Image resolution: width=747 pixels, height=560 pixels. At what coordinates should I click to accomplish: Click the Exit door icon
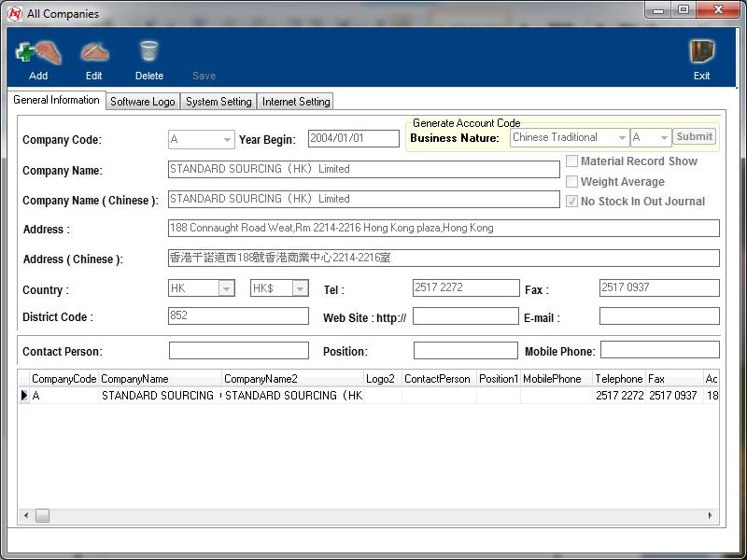(702, 51)
